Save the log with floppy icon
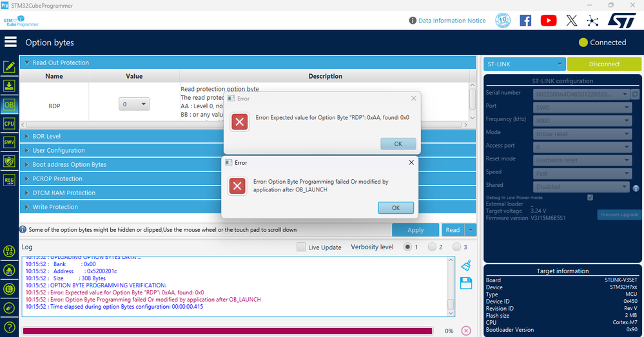The height and width of the screenshot is (337, 644). 465,284
